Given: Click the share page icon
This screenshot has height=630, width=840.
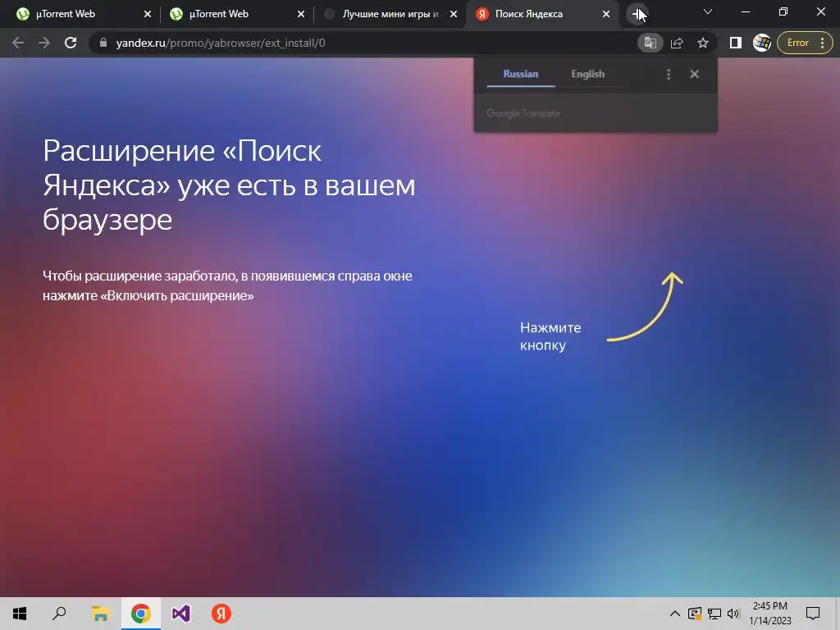Looking at the screenshot, I should (x=677, y=43).
